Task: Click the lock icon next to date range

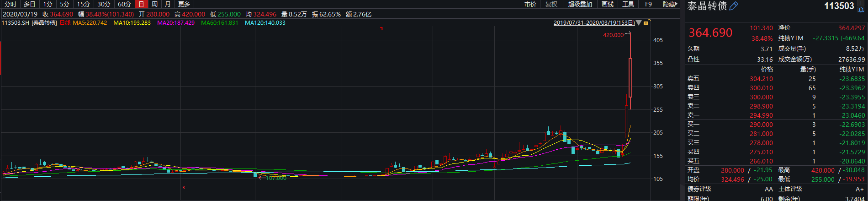Action: click(646, 22)
